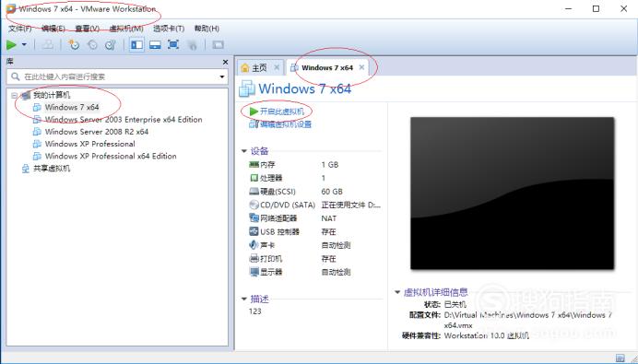The image size is (638, 364).
Task: Select Windows 7 x64 in library tree
Action: tap(72, 108)
